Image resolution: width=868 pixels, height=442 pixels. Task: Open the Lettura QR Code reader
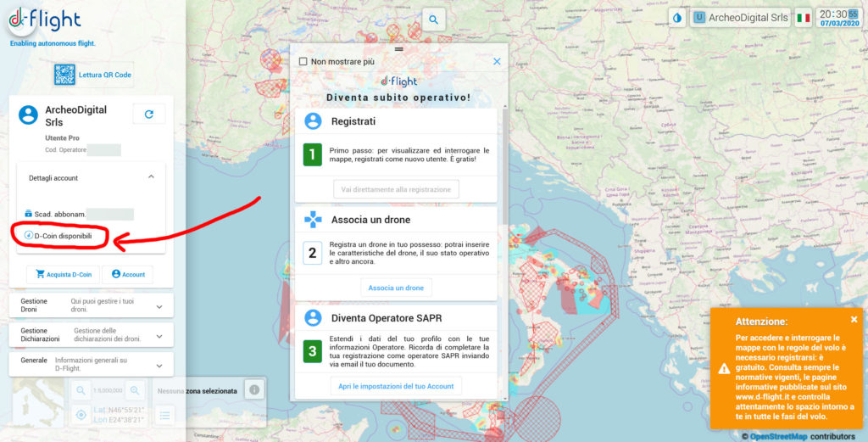point(93,74)
